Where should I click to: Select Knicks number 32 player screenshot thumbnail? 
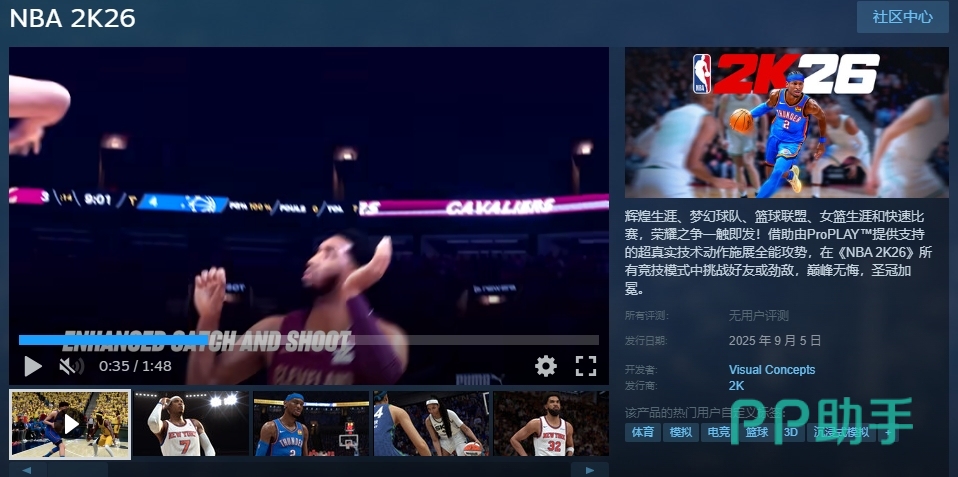[550, 424]
